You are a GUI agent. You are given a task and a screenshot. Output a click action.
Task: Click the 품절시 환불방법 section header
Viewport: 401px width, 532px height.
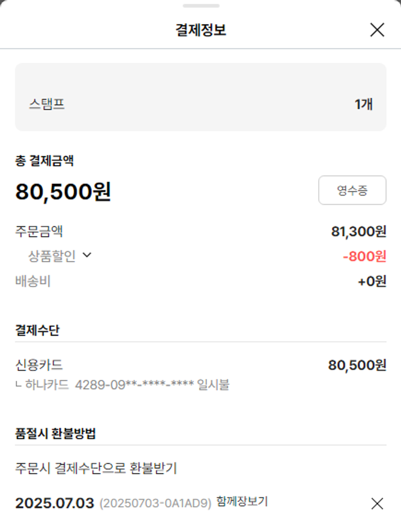point(56,433)
